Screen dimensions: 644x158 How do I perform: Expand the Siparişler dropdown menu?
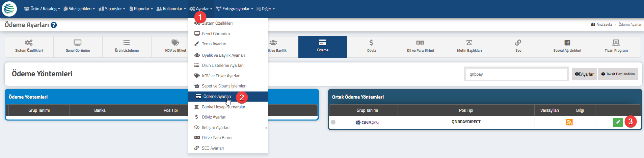112,9
